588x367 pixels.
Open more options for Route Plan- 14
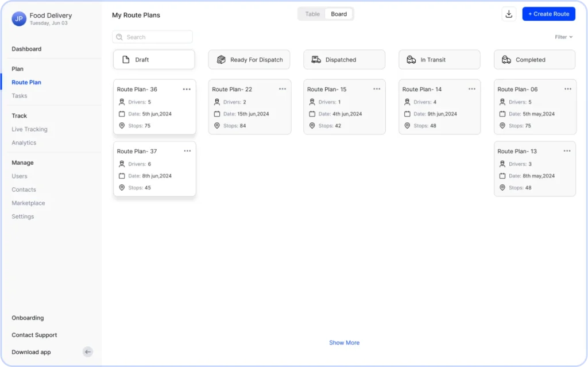click(x=472, y=89)
